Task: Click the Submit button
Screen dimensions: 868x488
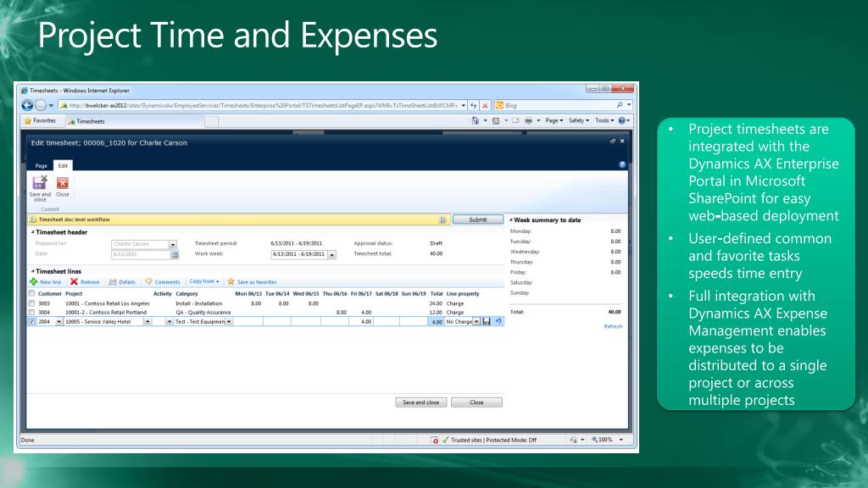Action: 478,219
